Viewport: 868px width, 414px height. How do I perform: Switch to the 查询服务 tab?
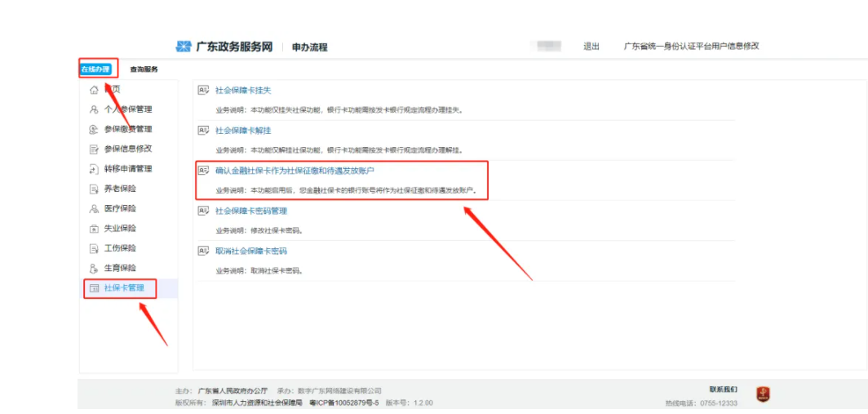click(144, 69)
